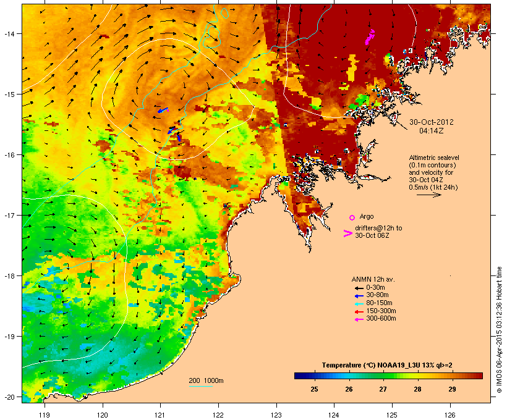The height and width of the screenshot is (420, 507).
Task: Click the 'ANMN 12h av.' heading
Action: 373,279
